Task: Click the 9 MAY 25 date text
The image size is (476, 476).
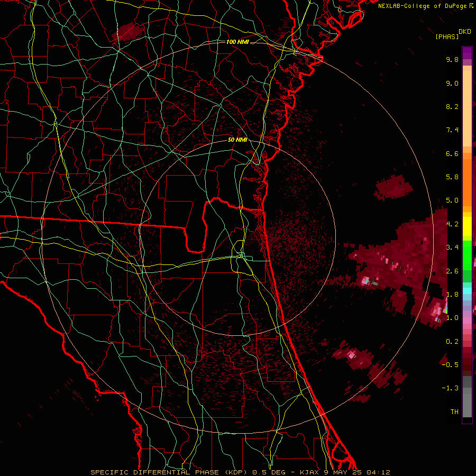Action: click(343, 472)
